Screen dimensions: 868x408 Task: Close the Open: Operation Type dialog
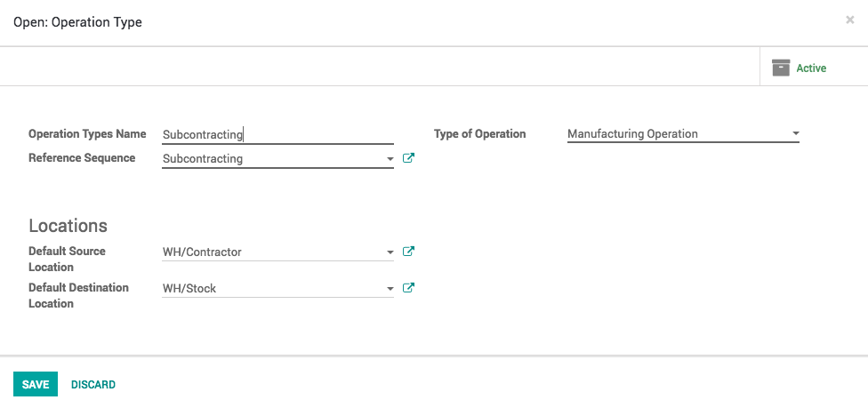(x=850, y=20)
